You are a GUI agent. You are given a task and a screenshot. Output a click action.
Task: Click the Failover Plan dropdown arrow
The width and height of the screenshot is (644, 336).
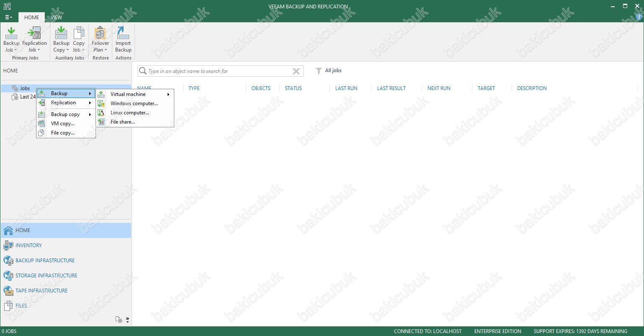click(x=106, y=50)
